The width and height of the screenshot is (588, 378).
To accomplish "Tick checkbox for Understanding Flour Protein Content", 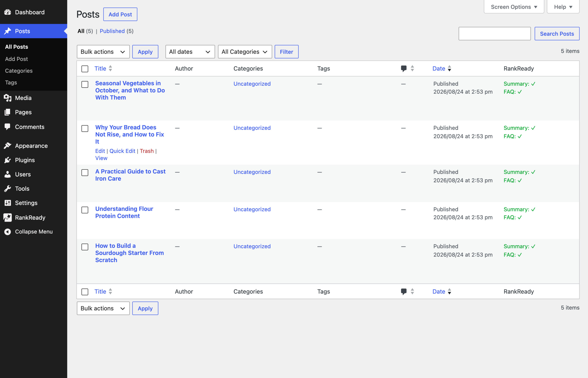I will [85, 210].
